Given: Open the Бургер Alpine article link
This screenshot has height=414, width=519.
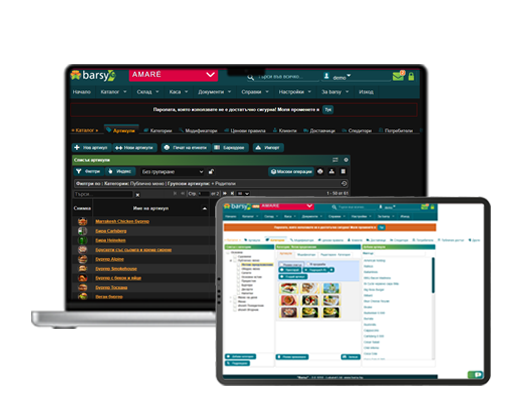Looking at the screenshot, I should coord(110,259).
